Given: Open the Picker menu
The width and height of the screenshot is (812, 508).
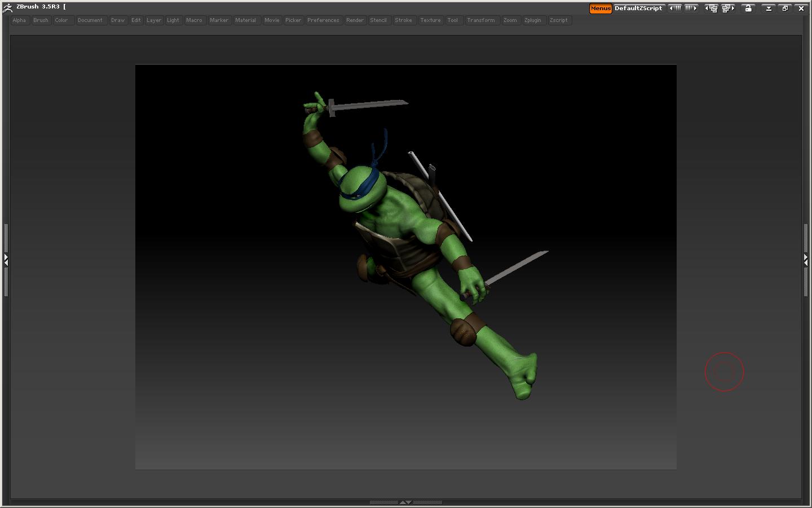Looking at the screenshot, I should click(293, 20).
